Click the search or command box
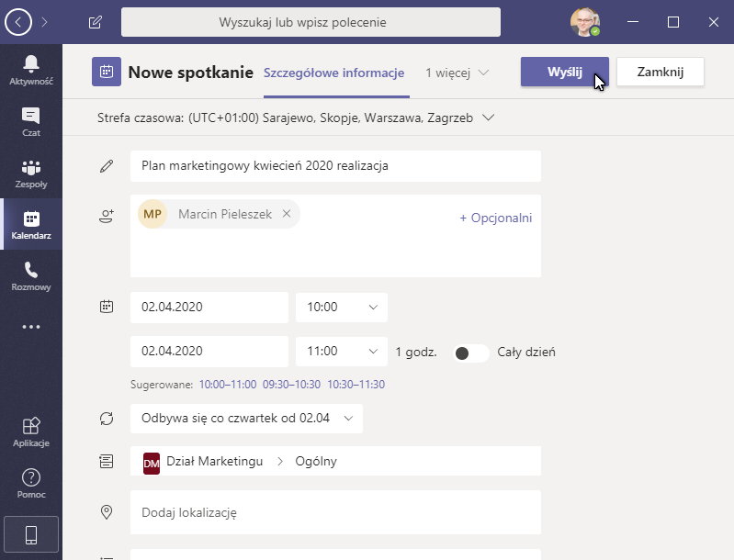This screenshot has height=560, width=734. click(x=311, y=22)
